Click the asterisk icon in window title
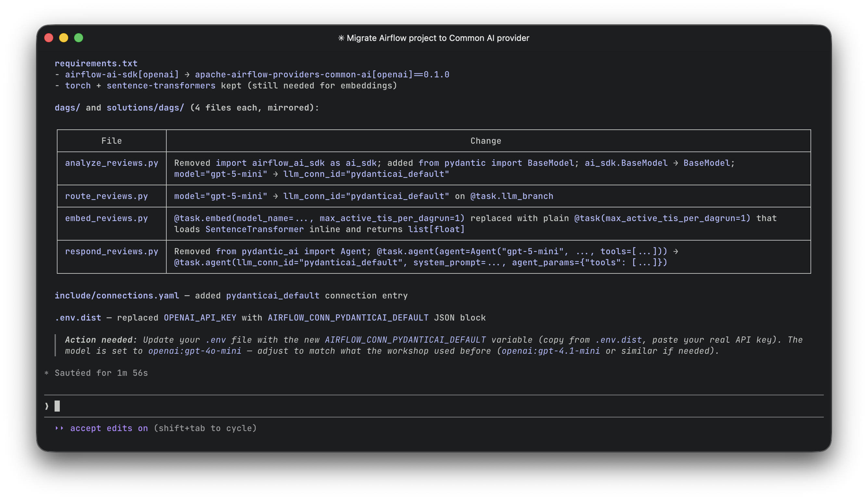This screenshot has width=868, height=500. pos(341,38)
